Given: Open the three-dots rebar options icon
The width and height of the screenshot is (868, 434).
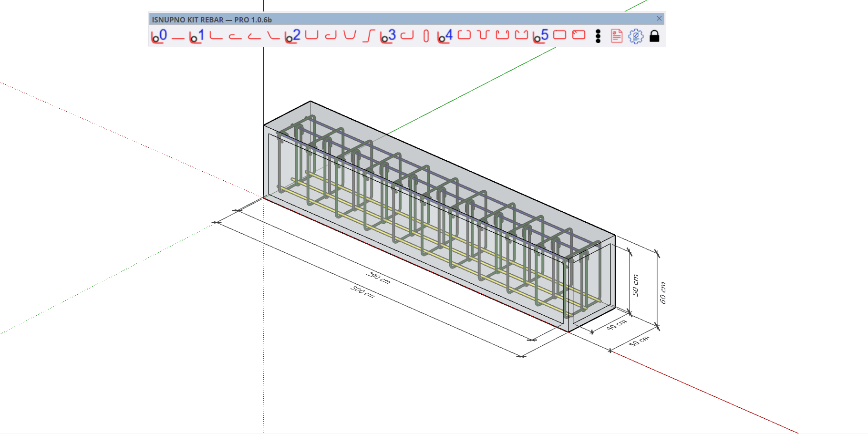Looking at the screenshot, I should coord(598,36).
